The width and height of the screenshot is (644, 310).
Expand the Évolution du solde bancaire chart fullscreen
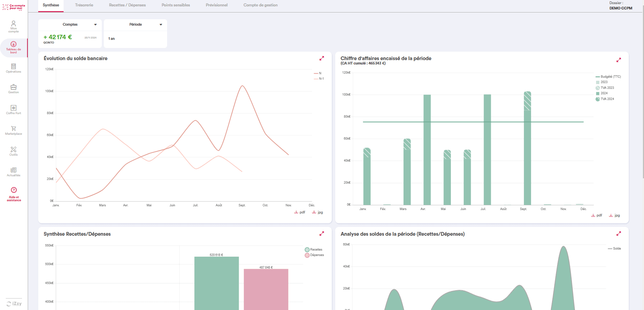[x=322, y=58]
